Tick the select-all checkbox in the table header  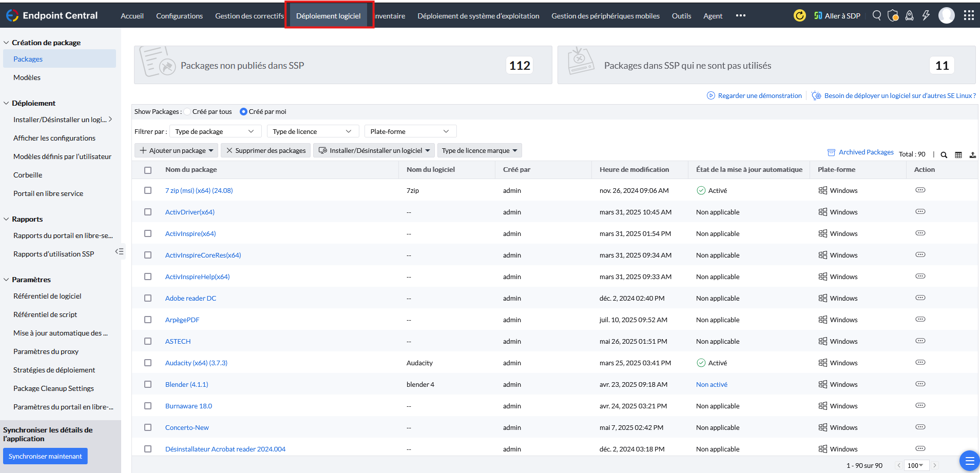click(x=148, y=170)
